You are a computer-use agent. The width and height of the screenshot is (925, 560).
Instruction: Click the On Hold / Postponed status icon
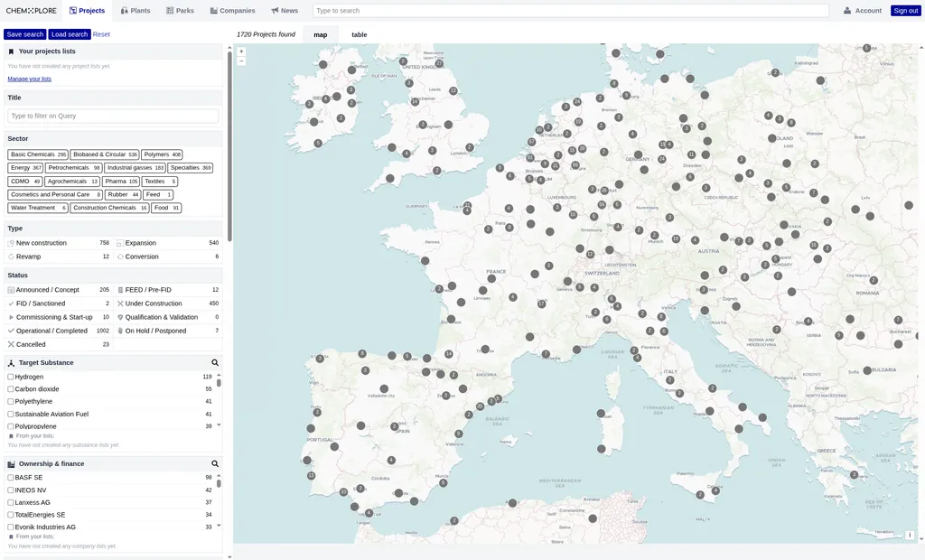click(x=120, y=331)
